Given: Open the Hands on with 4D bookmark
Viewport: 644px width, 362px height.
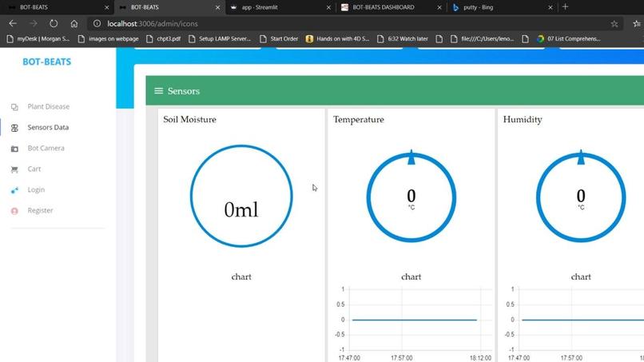Looking at the screenshot, I should click(338, 38).
